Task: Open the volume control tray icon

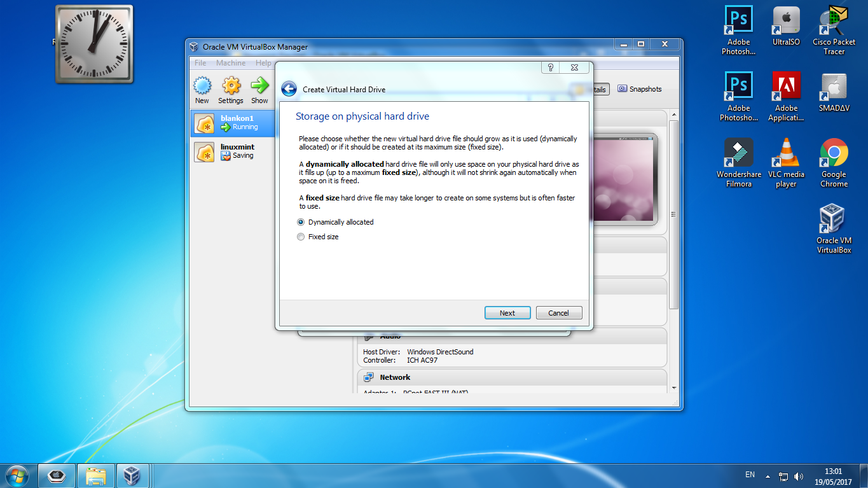Action: point(799,476)
